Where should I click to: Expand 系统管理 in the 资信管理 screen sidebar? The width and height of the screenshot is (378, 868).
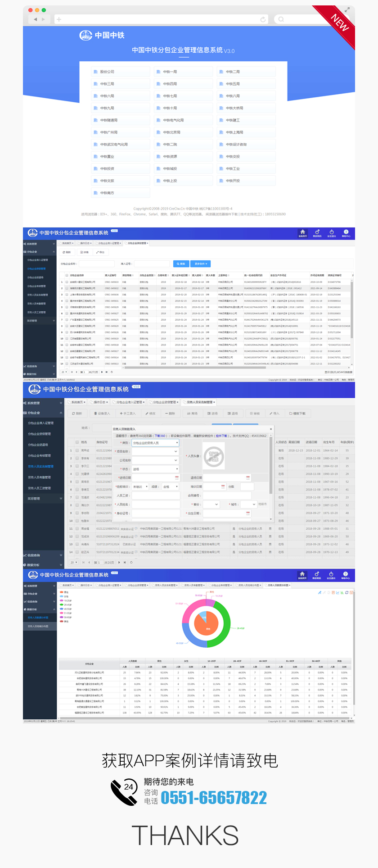(x=40, y=244)
